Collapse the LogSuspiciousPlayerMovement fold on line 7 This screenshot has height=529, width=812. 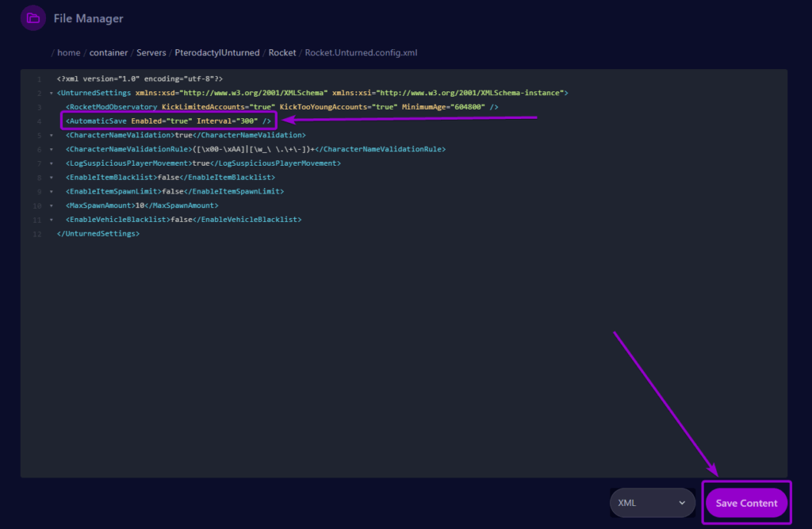pyautogui.click(x=52, y=163)
